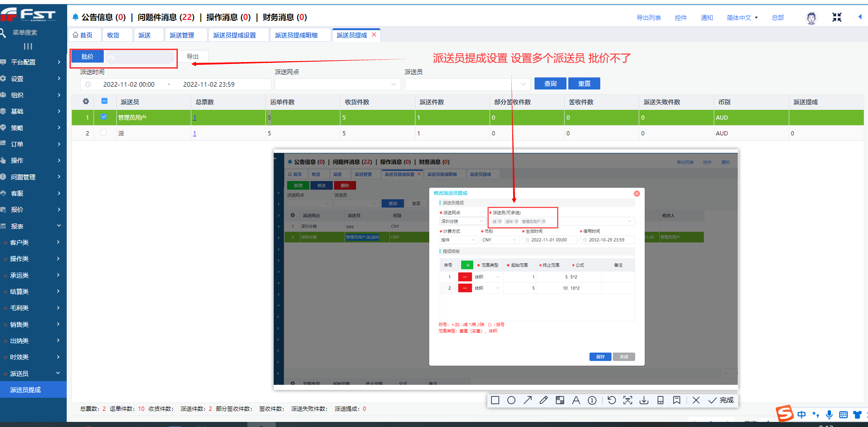
Task: Finish the screenshot with 完成
Action: [x=721, y=400]
